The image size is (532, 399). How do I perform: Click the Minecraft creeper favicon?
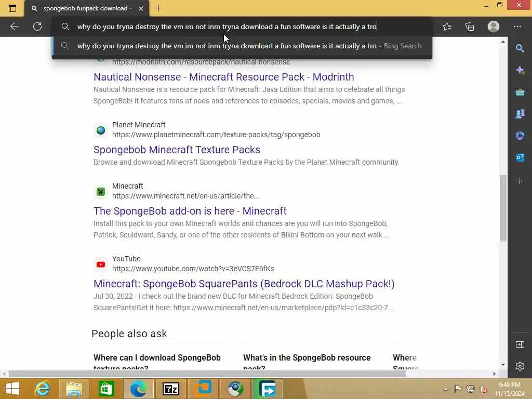pyautogui.click(x=101, y=192)
